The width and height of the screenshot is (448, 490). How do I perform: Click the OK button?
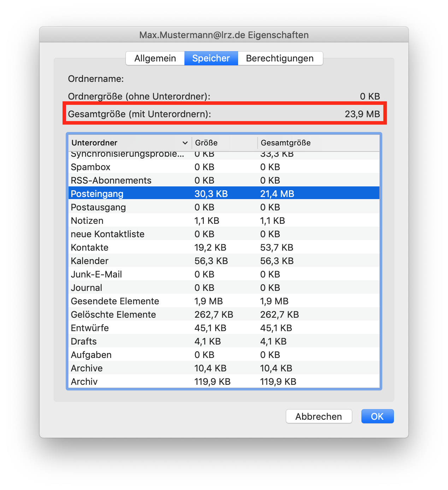tap(377, 417)
